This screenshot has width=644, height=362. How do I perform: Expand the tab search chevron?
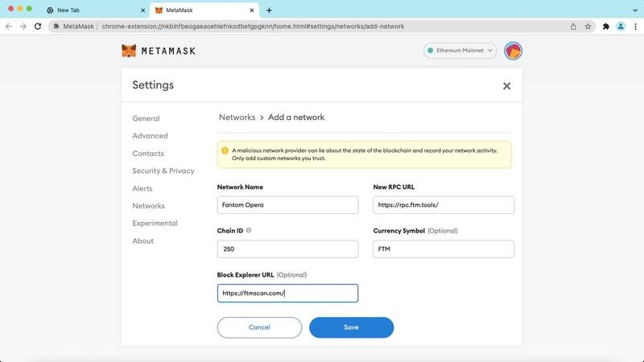pyautogui.click(x=635, y=10)
